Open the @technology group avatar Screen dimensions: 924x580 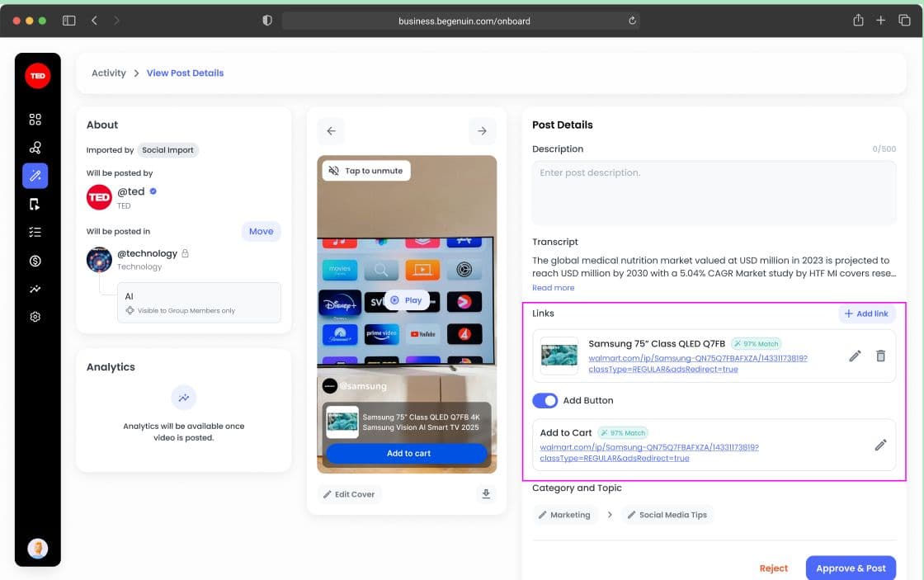(x=99, y=259)
